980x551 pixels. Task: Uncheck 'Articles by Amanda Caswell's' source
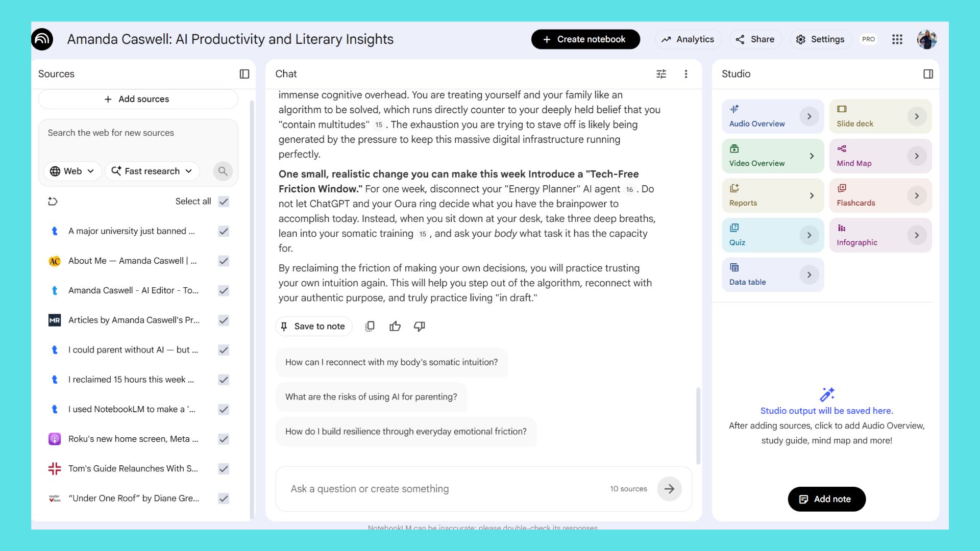[224, 320]
